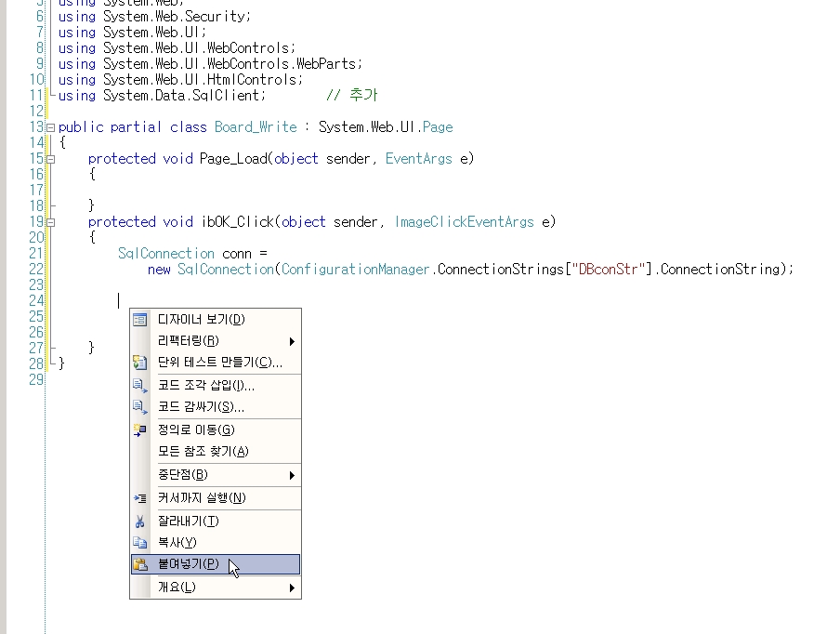The image size is (840, 634).
Task: Click the 붙여넣기 clipboard icon
Action: pyautogui.click(x=139, y=564)
